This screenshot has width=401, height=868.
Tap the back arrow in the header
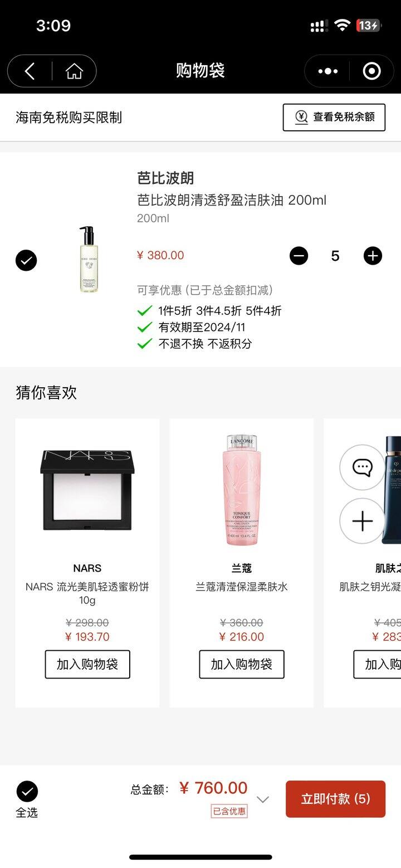point(30,71)
